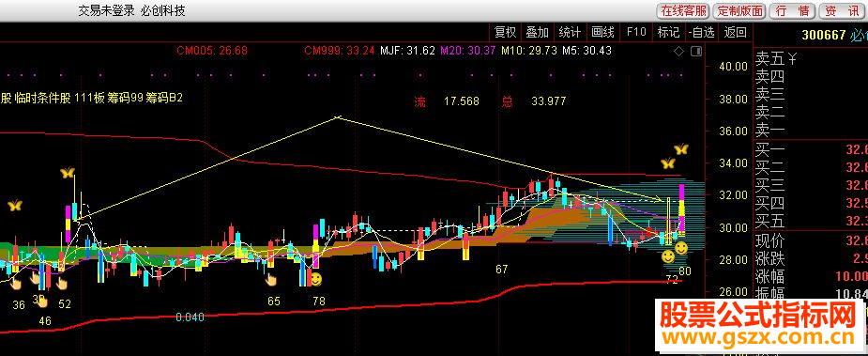
Task: Click the yellow trend line peak point
Action: click(x=338, y=117)
